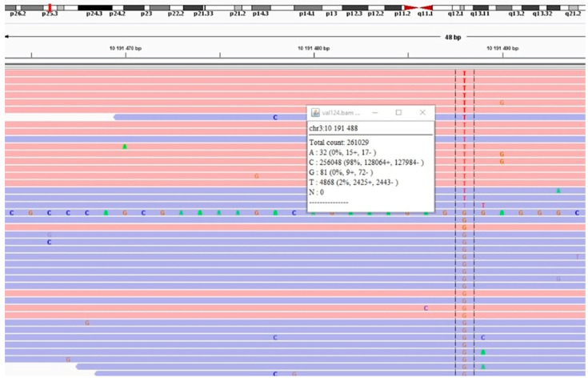Click the ruler tick at 10 191 480 bp
Screen dimensions: 588x382
(314, 55)
